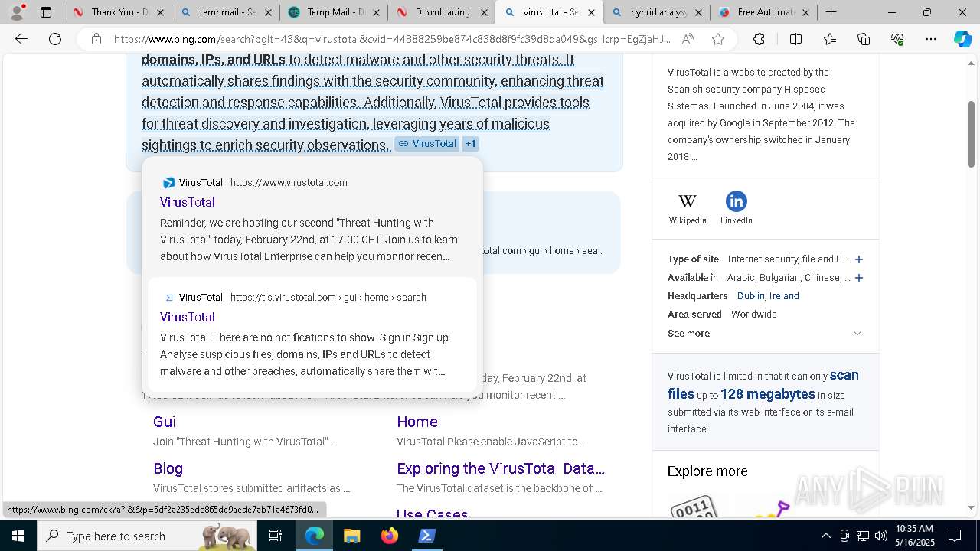
Task: Open the Collections icon
Action: point(864,39)
